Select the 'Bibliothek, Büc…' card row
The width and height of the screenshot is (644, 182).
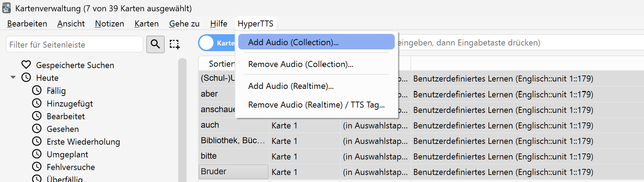pos(421,141)
